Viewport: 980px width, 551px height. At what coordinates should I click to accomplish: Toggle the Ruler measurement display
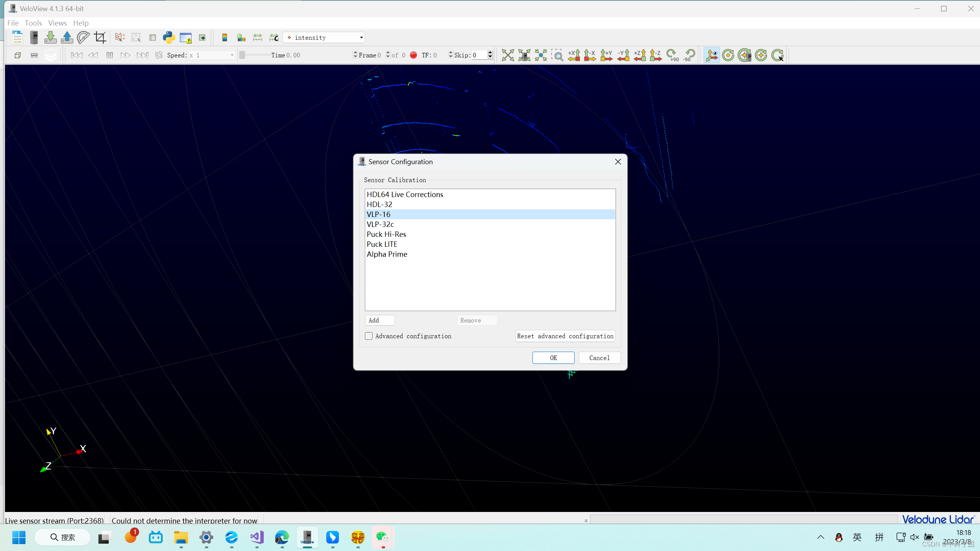(34, 55)
